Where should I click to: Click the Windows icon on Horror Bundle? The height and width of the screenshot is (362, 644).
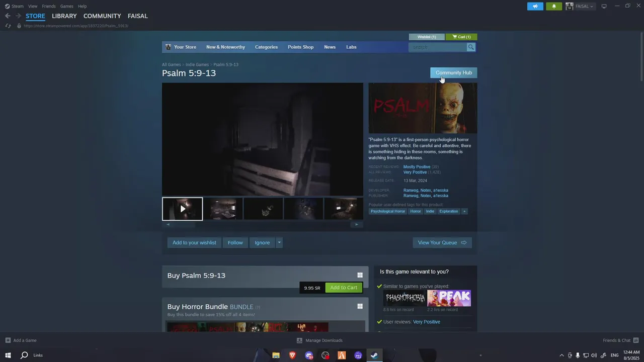coord(360,306)
